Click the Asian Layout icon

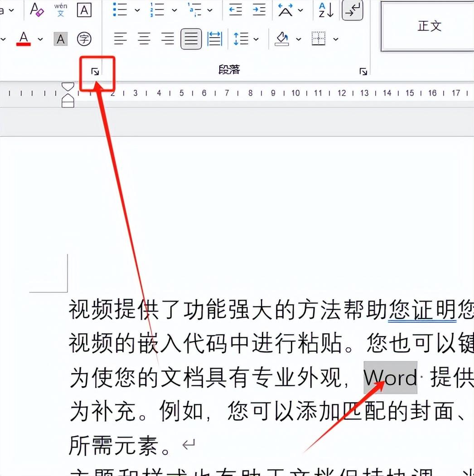click(285, 10)
